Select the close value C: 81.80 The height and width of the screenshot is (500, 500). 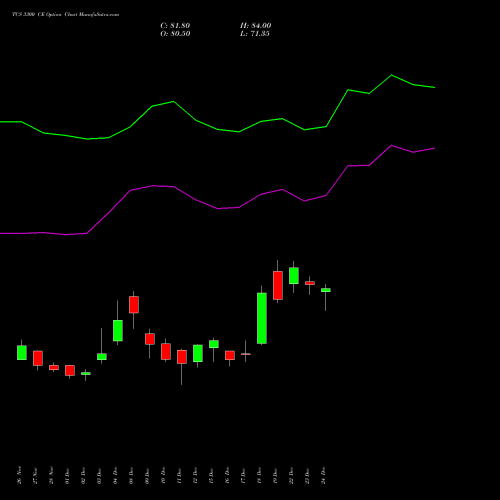(175, 26)
